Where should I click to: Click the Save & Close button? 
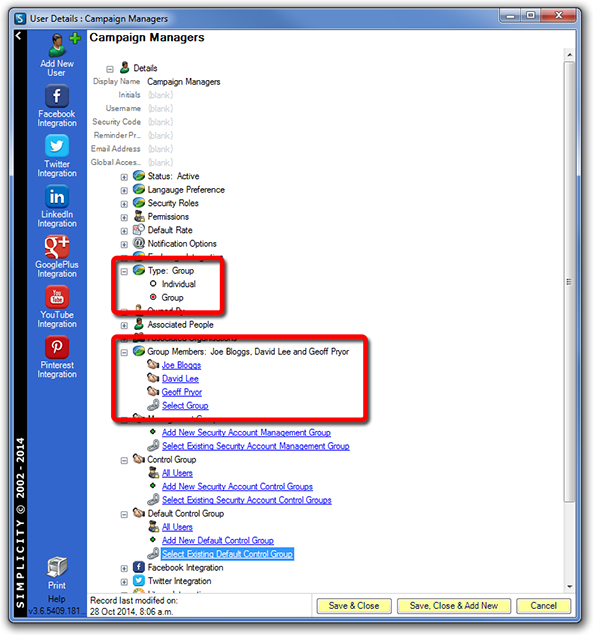pos(354,605)
